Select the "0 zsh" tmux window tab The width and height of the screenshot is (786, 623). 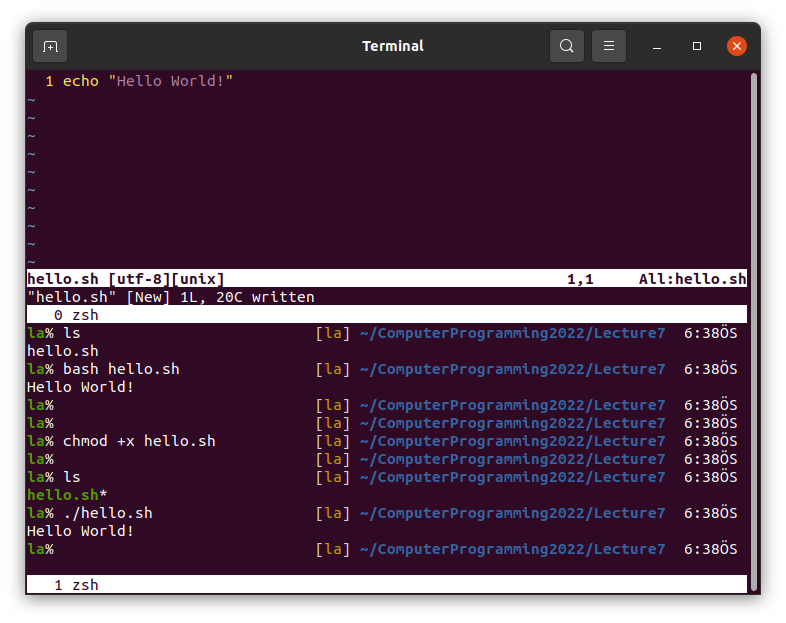[x=76, y=315]
